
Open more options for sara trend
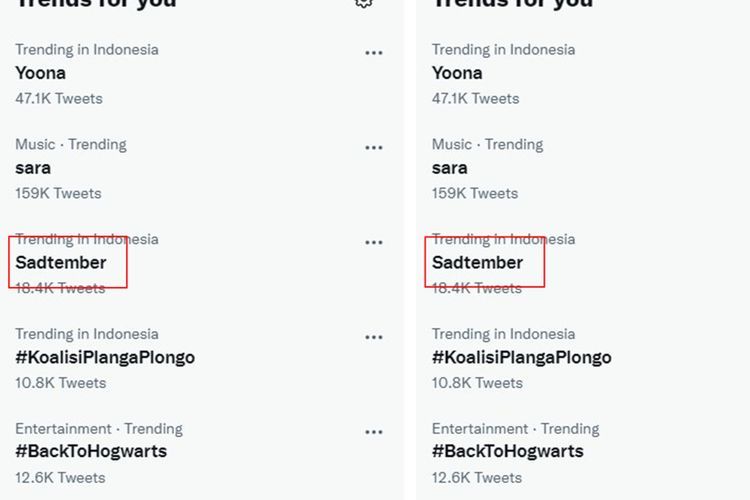click(x=374, y=147)
